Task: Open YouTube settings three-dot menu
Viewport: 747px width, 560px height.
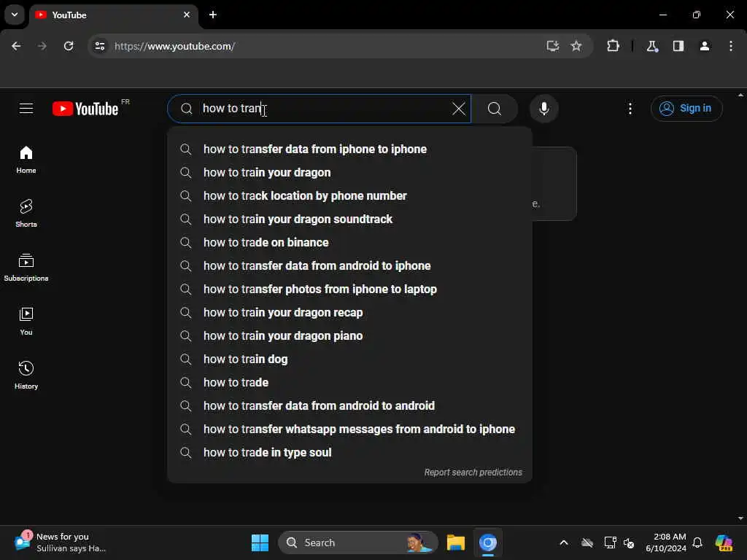Action: pos(630,109)
